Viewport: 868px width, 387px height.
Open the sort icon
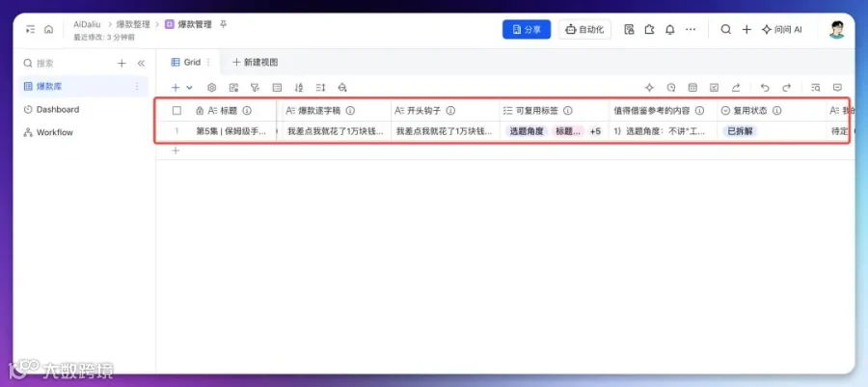coord(299,88)
